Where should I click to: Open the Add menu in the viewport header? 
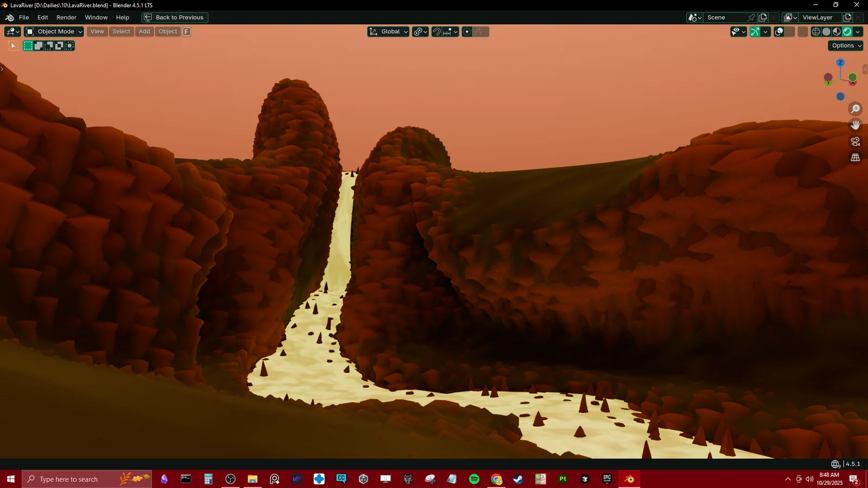pos(144,31)
